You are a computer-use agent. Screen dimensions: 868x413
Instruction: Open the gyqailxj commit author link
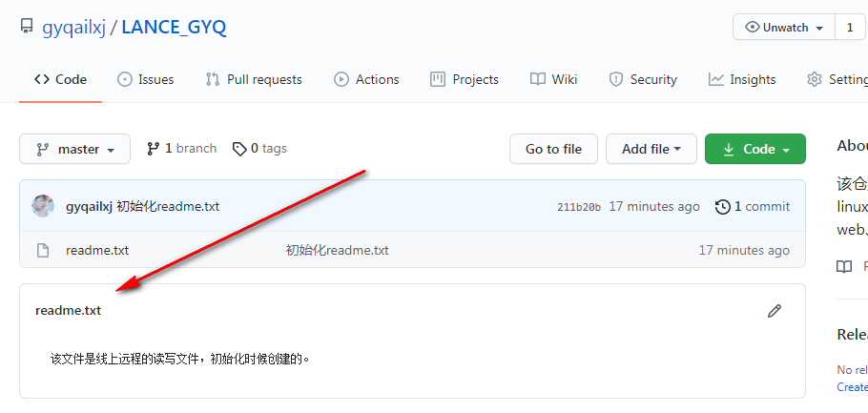[89, 206]
